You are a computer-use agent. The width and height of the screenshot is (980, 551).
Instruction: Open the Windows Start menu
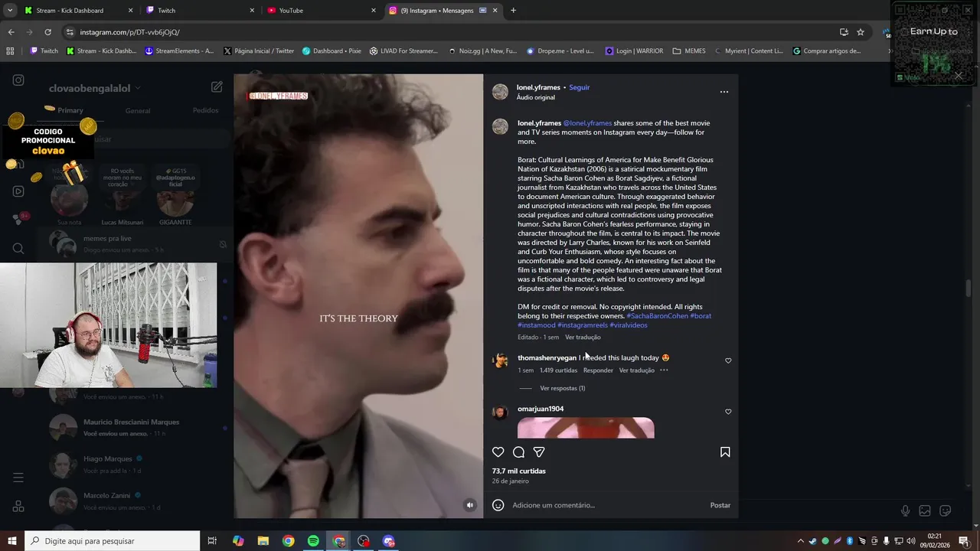point(12,541)
